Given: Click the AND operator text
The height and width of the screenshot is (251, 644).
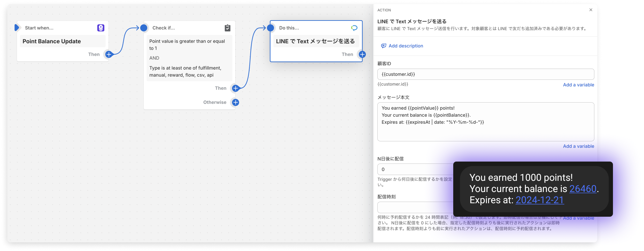Looking at the screenshot, I should 154,58.
